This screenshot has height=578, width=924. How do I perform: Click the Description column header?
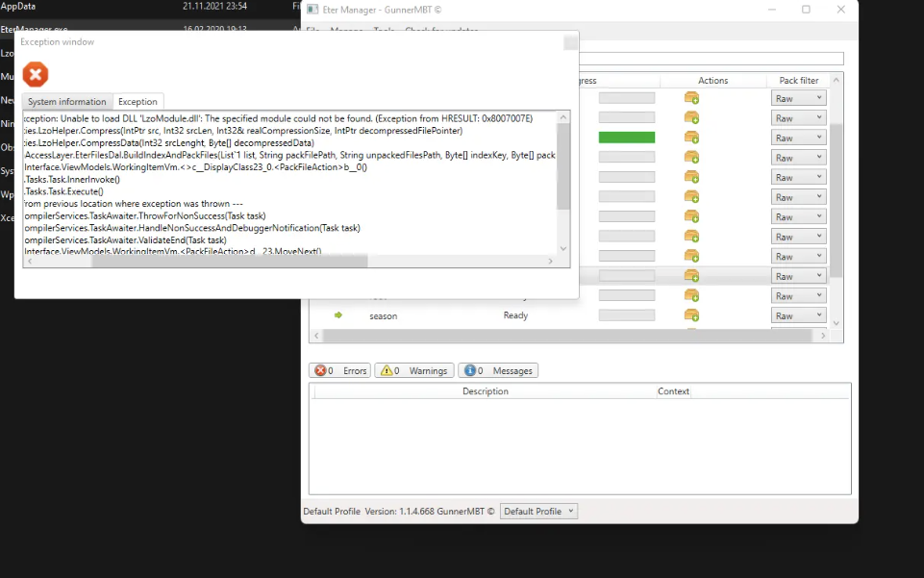click(485, 391)
